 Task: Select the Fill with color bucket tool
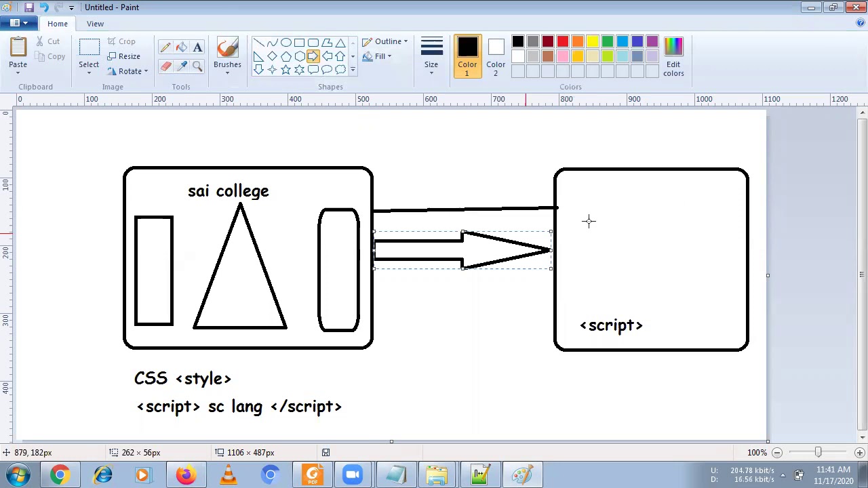pos(181,47)
